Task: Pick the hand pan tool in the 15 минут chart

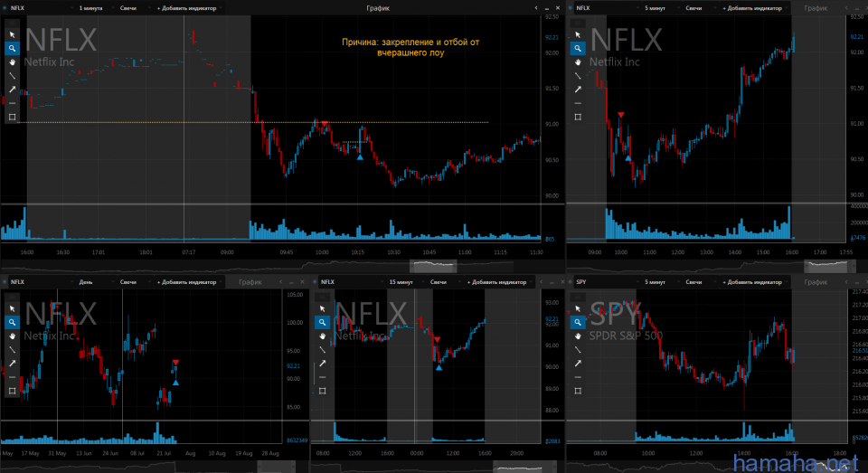Action: (x=322, y=336)
